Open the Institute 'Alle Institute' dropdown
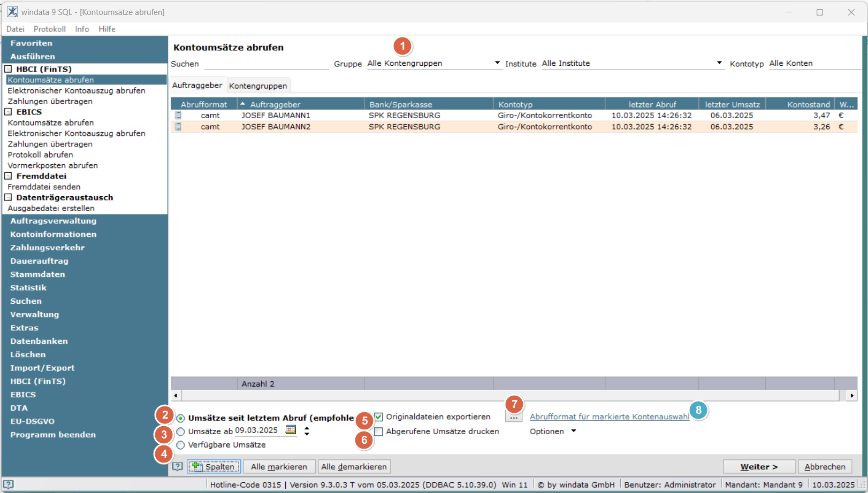The image size is (868, 493). click(719, 63)
